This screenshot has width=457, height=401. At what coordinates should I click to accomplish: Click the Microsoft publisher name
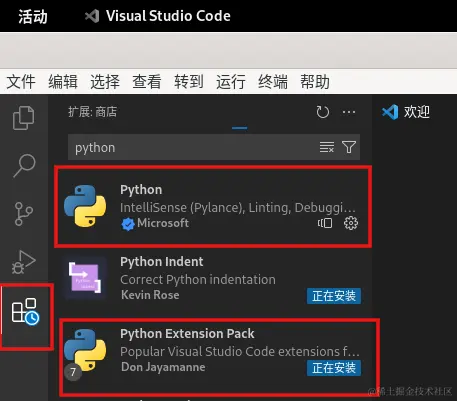click(163, 223)
